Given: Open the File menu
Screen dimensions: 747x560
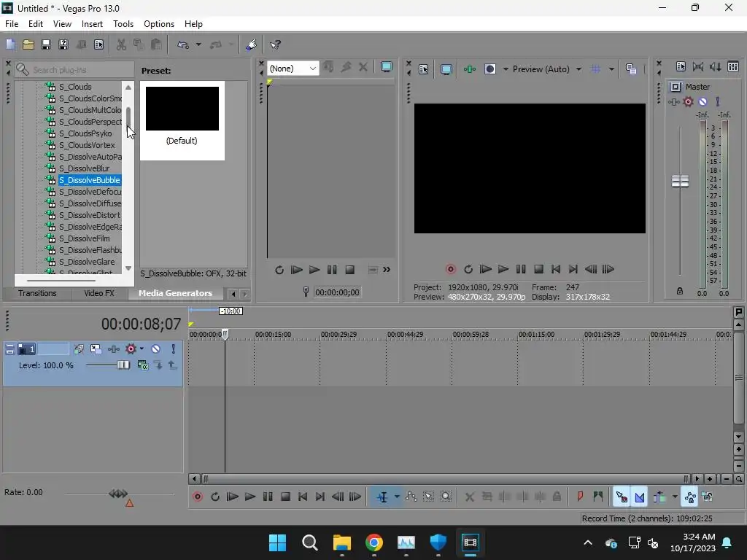Looking at the screenshot, I should [x=12, y=24].
